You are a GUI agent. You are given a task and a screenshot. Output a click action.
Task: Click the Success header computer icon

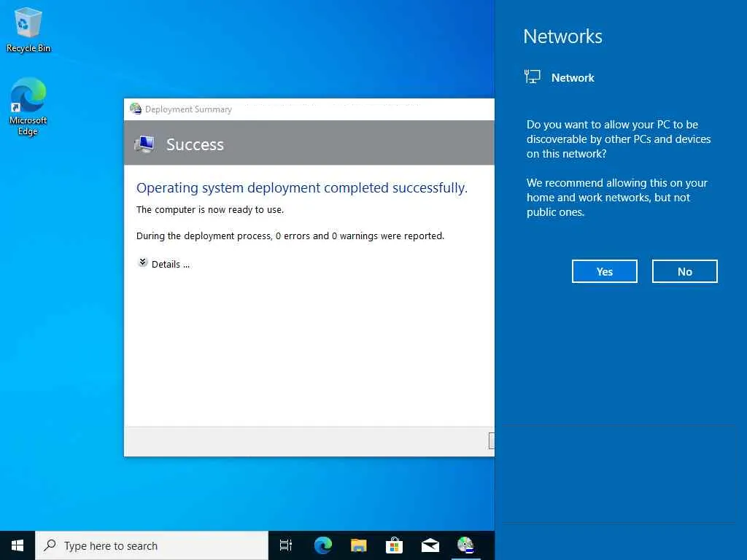[x=144, y=144]
